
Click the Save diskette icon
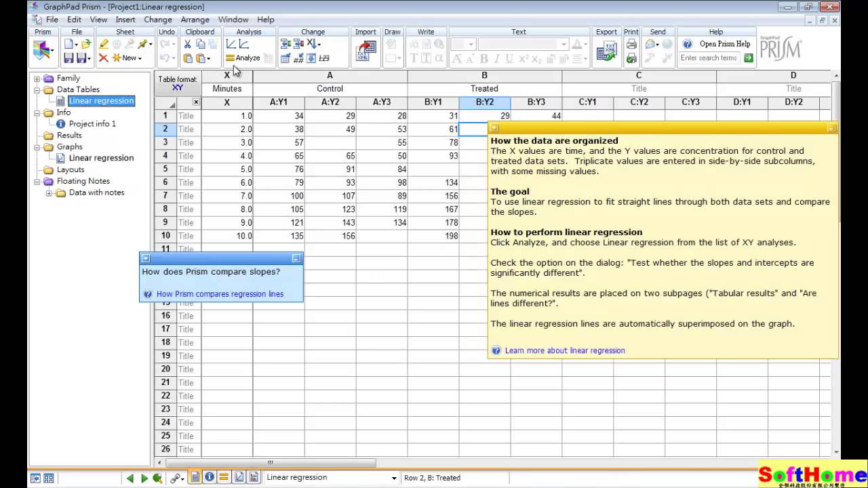(x=69, y=58)
